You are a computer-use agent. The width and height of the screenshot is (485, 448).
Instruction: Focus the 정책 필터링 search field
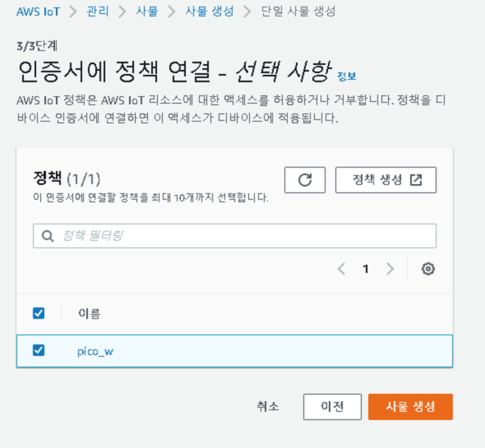pyautogui.click(x=235, y=236)
